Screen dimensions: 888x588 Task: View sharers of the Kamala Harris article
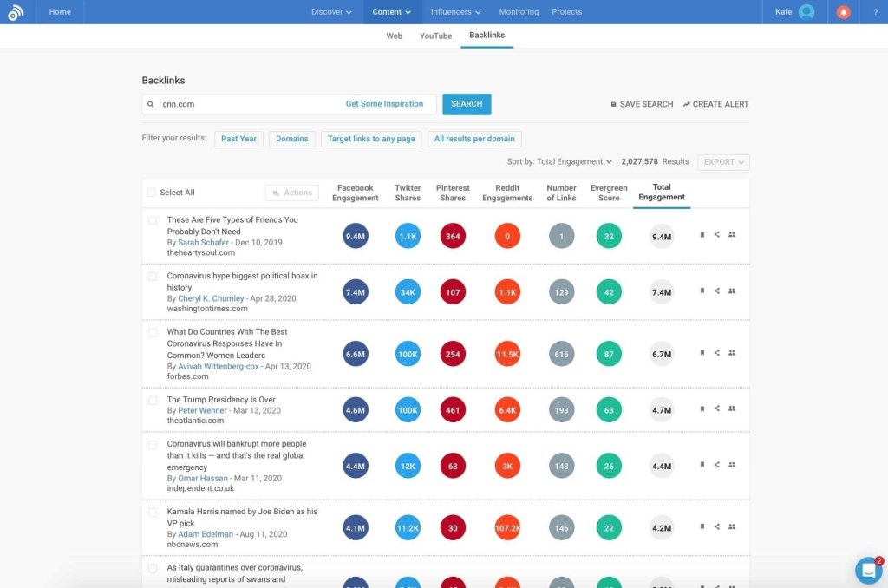pyautogui.click(x=732, y=527)
